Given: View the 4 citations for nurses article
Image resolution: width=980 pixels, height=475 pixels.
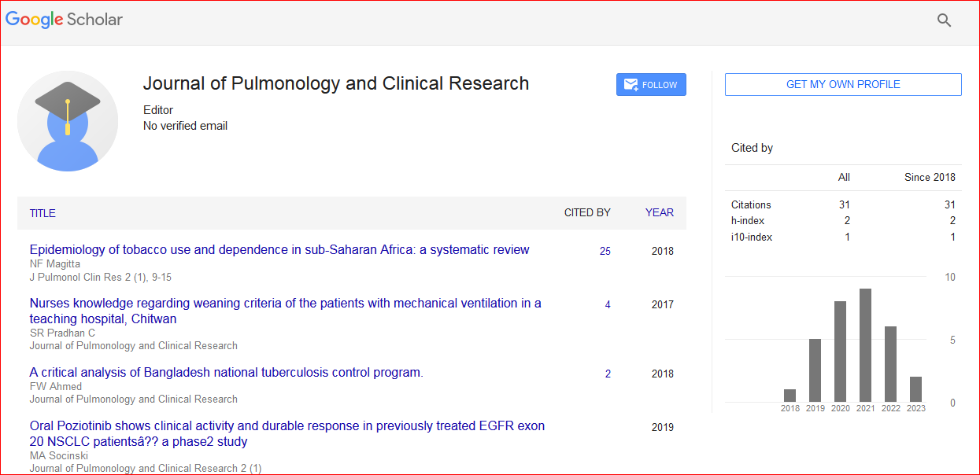Looking at the screenshot, I should click(x=607, y=305).
